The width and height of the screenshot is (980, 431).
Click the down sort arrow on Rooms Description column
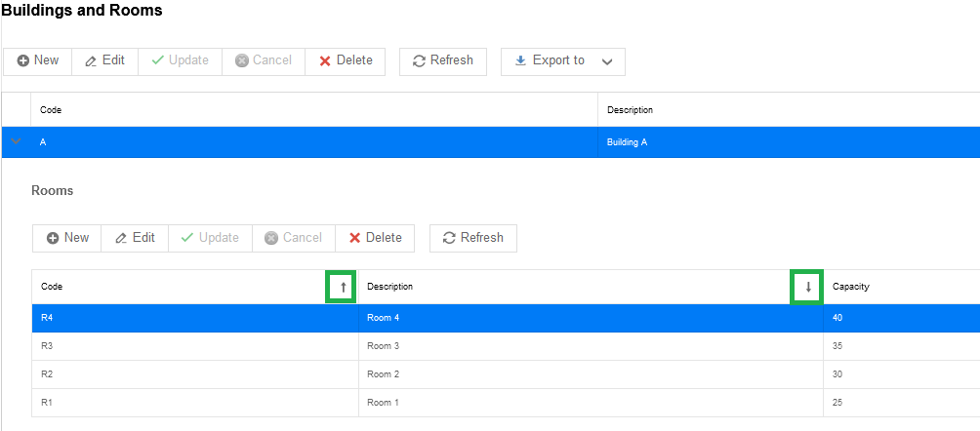click(x=807, y=288)
